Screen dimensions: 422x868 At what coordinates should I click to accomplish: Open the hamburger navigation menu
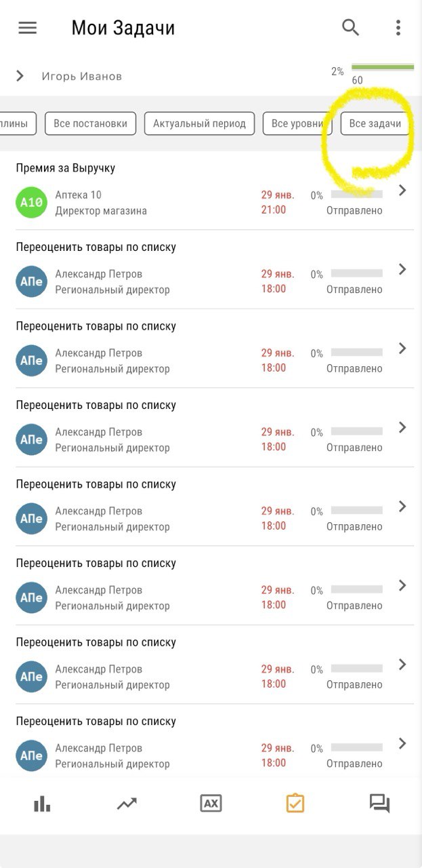pyautogui.click(x=27, y=28)
